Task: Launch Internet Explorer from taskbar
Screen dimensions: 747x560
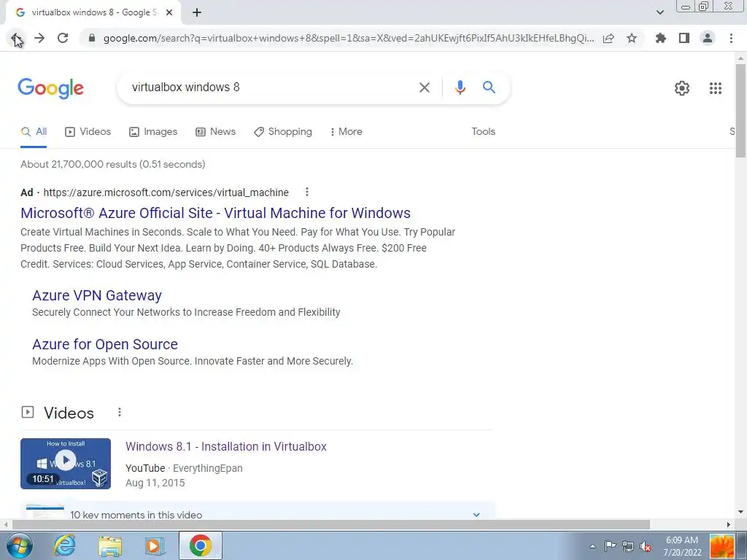Action: coord(64,545)
